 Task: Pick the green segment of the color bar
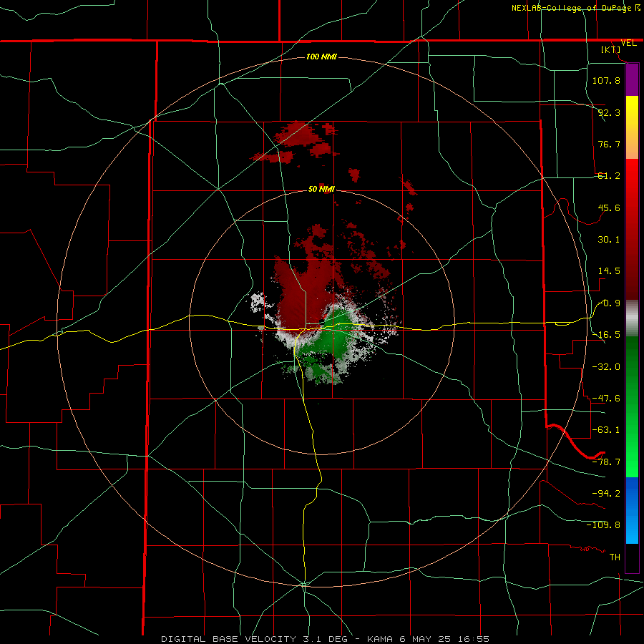click(x=632, y=406)
